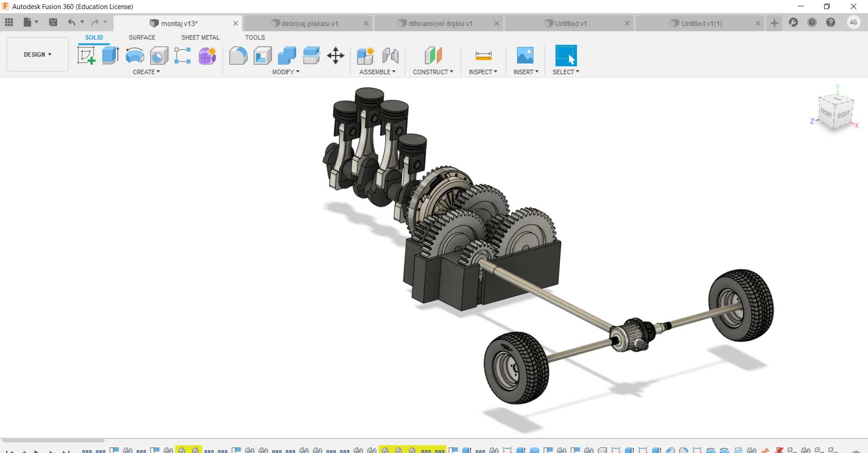This screenshot has width=868, height=453.
Task: Select the Revolve tool
Action: 135,56
